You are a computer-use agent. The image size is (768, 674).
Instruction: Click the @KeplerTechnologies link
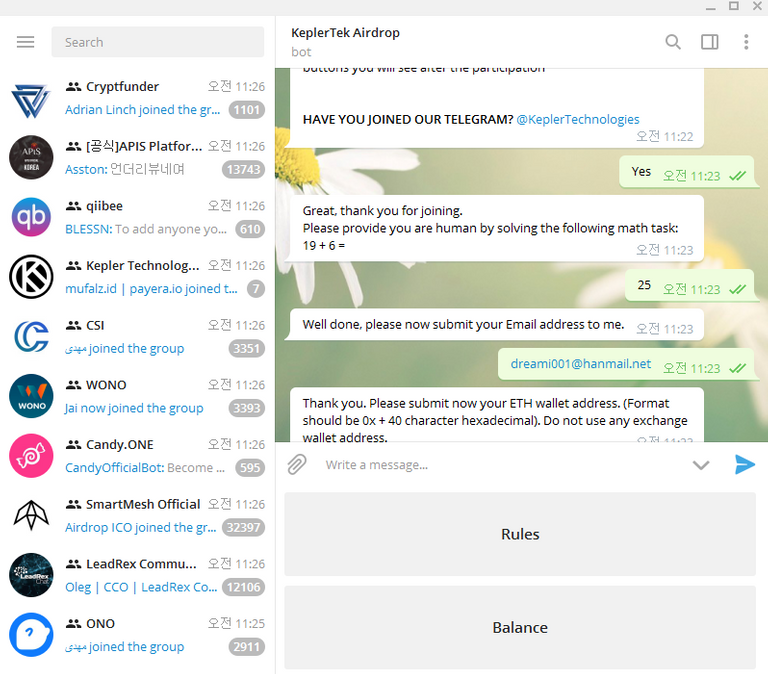[577, 119]
